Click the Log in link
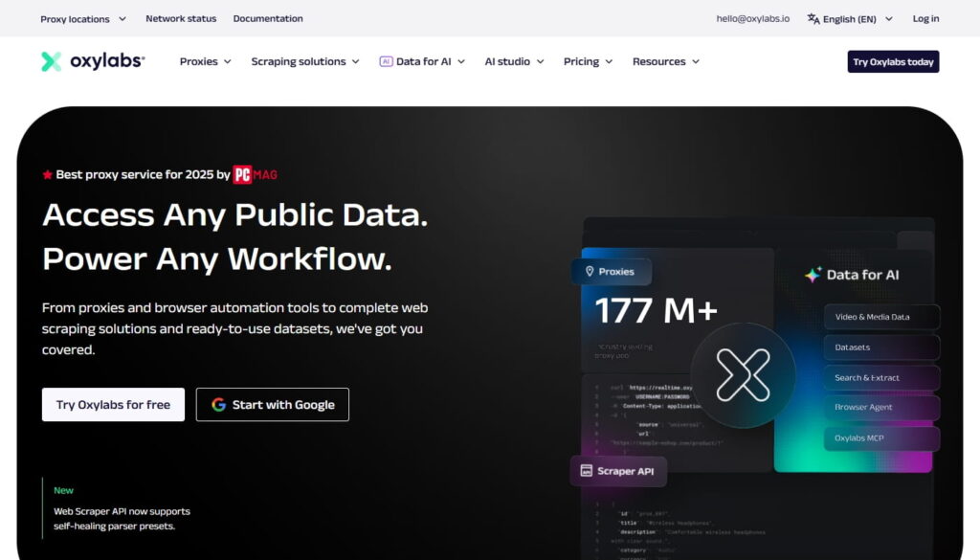 (925, 18)
